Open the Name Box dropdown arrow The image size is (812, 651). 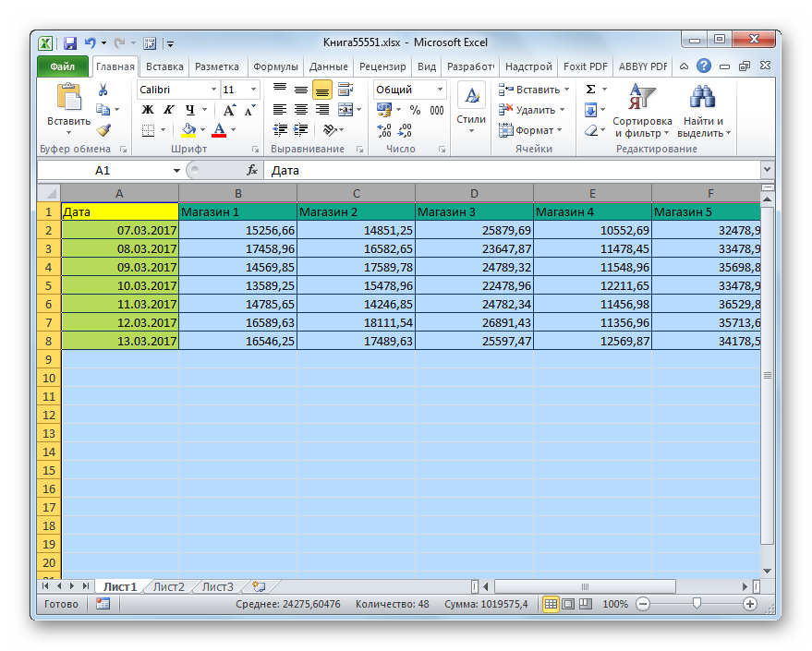[176, 171]
